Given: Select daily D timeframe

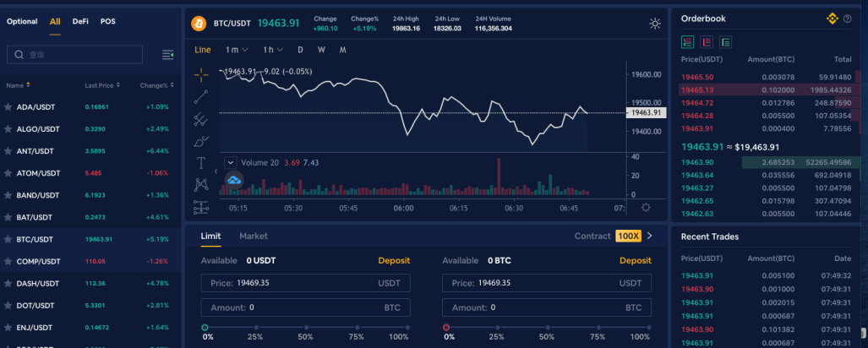Looking at the screenshot, I should pos(301,50).
